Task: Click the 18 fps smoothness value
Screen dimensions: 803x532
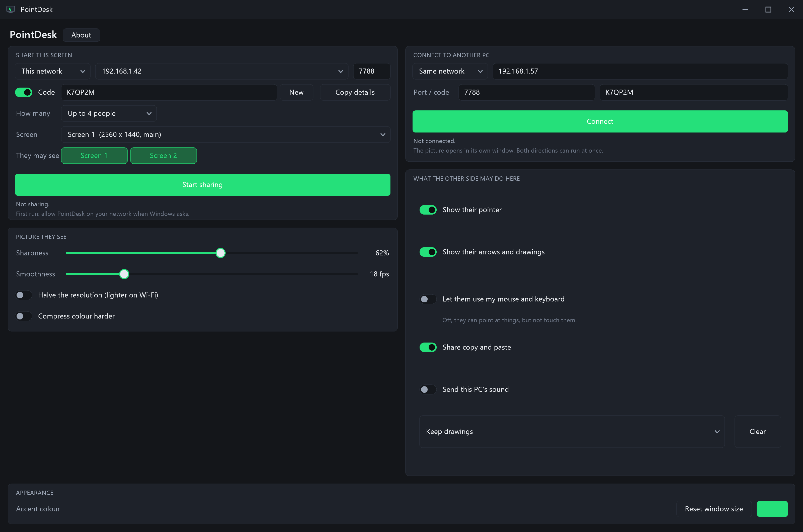Action: [379, 274]
